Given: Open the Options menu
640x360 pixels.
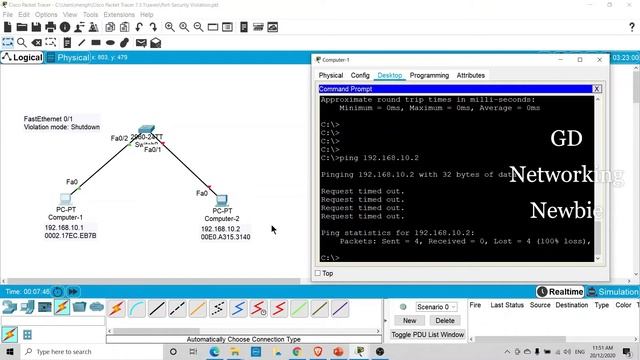Looking at the screenshot, I should point(46,15).
